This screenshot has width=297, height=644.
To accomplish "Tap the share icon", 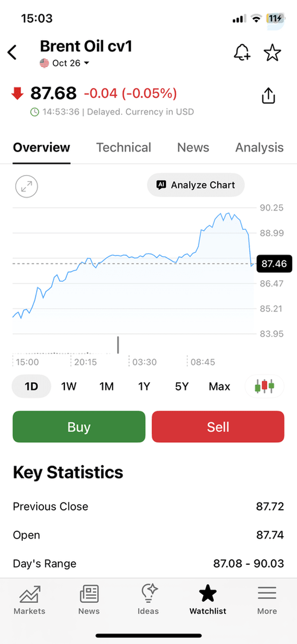I will tap(268, 96).
